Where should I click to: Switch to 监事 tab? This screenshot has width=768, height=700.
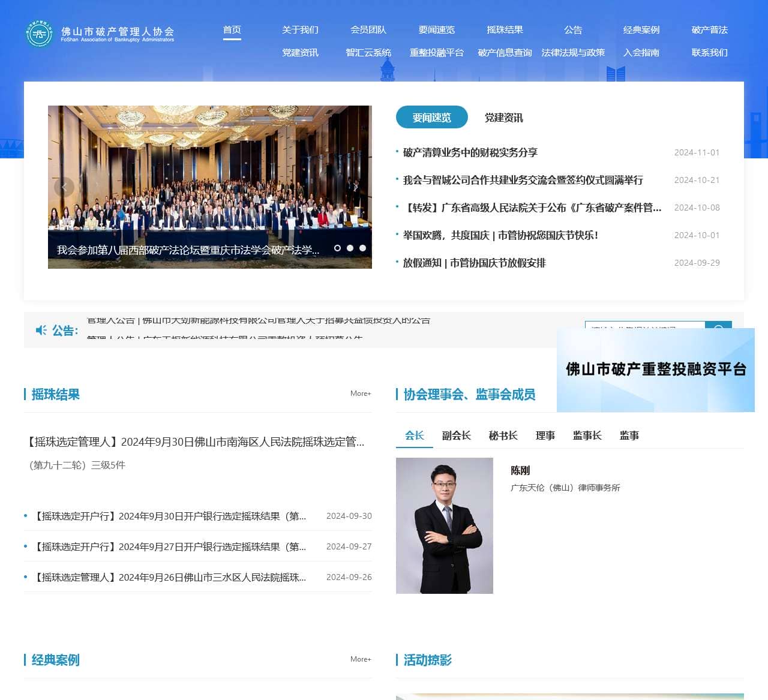(x=629, y=435)
